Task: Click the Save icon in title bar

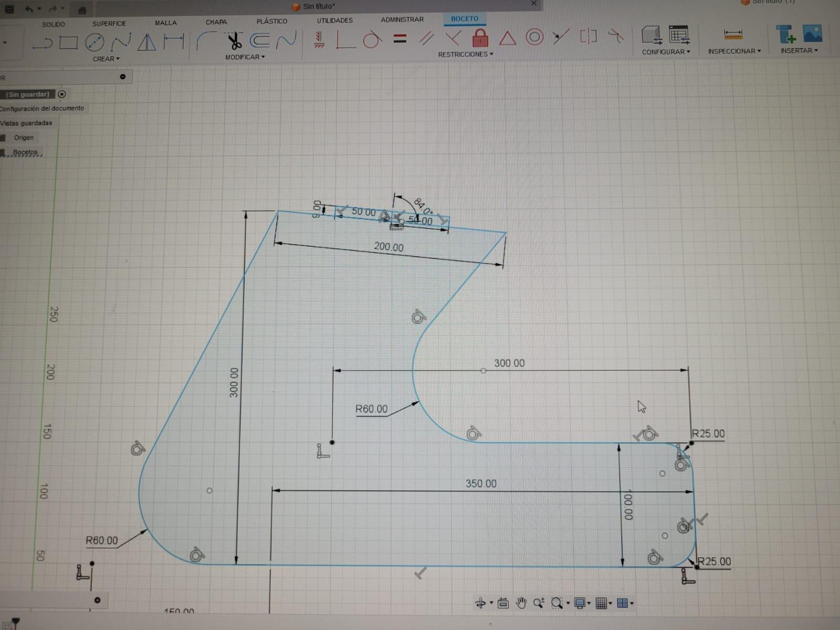Action: [9, 9]
